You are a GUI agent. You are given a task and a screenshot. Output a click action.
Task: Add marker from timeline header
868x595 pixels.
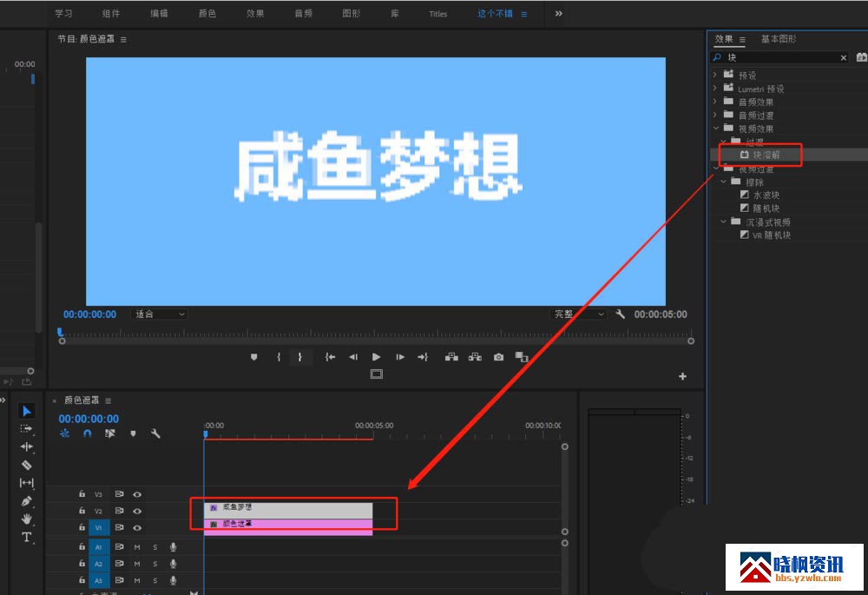coord(133,433)
